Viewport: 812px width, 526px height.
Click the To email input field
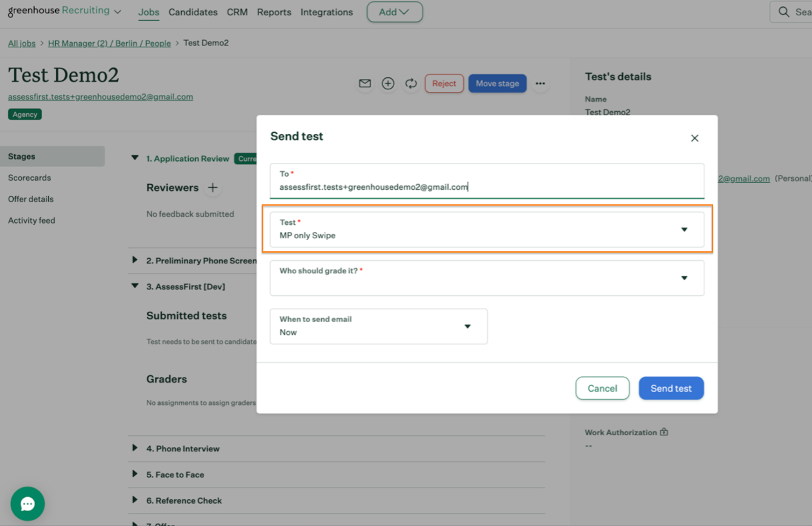point(487,187)
